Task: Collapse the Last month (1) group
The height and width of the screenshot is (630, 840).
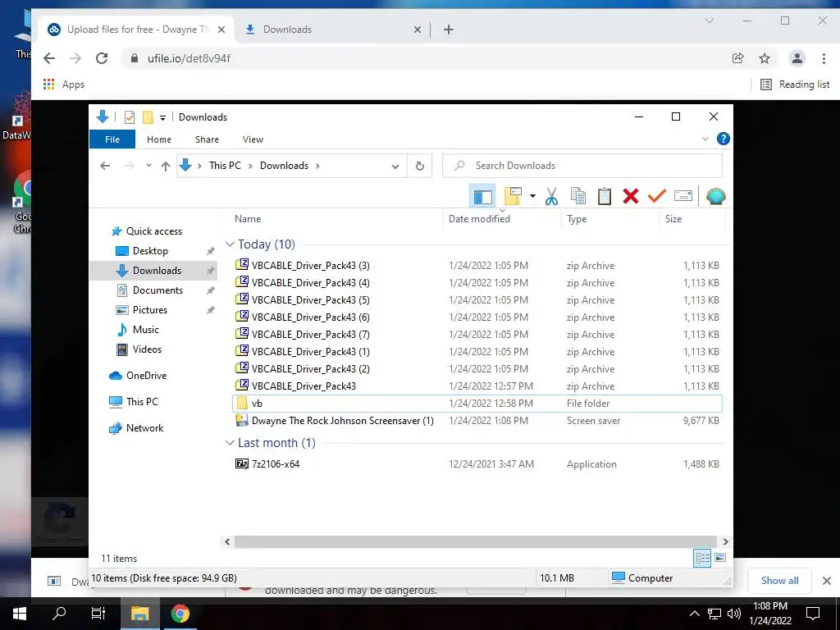Action: (x=230, y=443)
